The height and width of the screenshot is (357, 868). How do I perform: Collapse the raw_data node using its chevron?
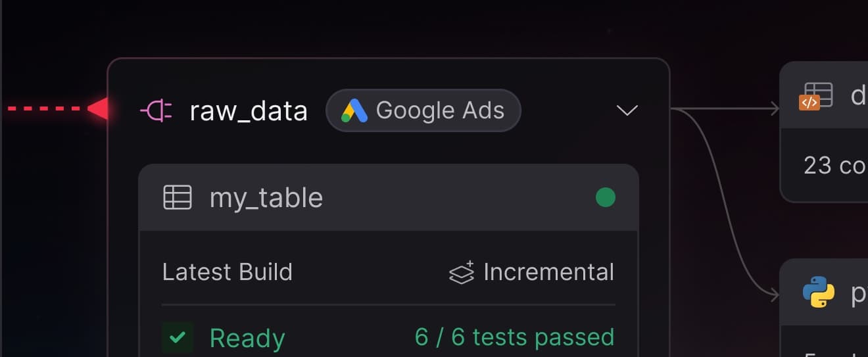(627, 110)
